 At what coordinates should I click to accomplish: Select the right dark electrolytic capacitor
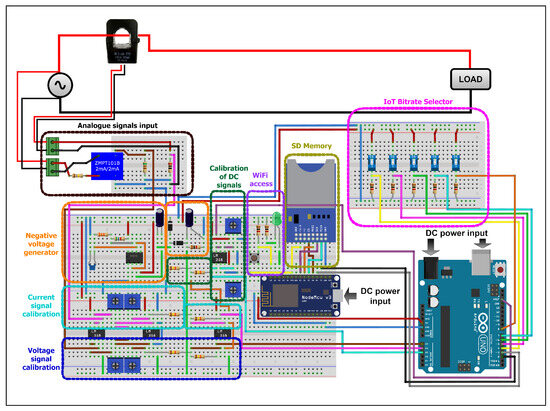point(189,217)
